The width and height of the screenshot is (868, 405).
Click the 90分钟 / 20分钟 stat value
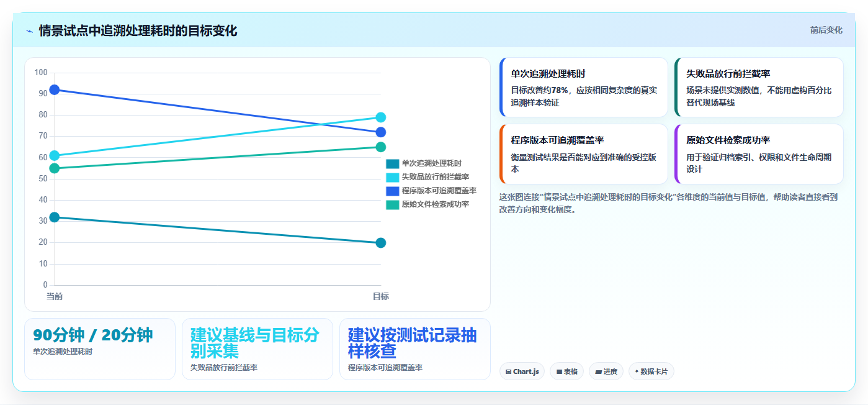click(x=93, y=335)
